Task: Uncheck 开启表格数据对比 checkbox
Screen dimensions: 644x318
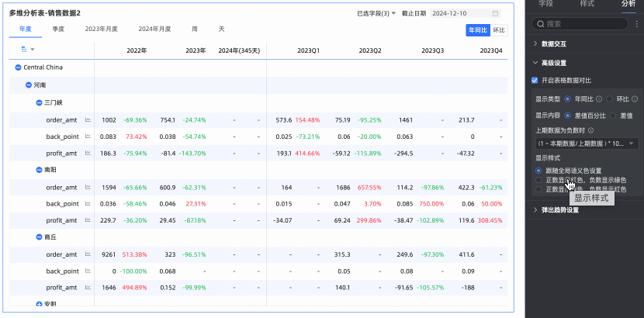Action: click(x=535, y=80)
